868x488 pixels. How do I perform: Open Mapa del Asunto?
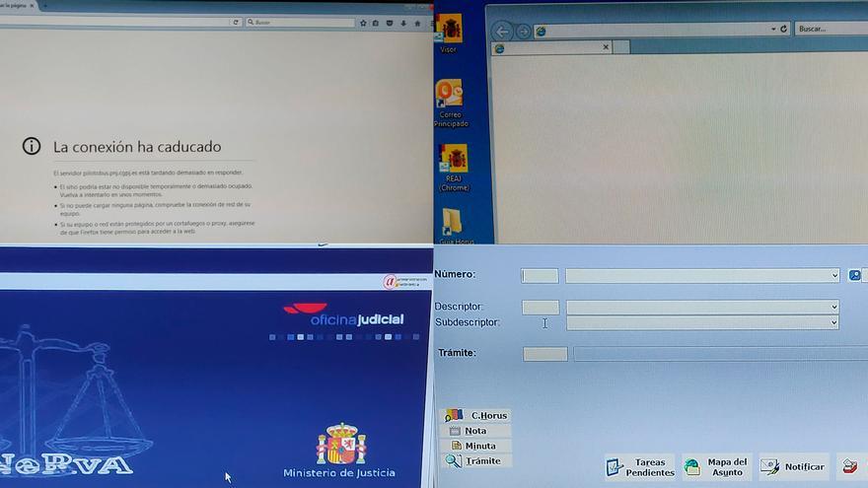(x=716, y=467)
